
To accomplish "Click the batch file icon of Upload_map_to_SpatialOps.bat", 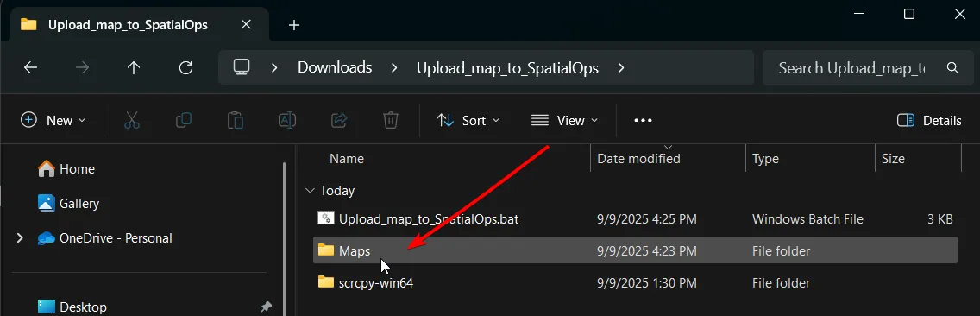I will (x=325, y=218).
